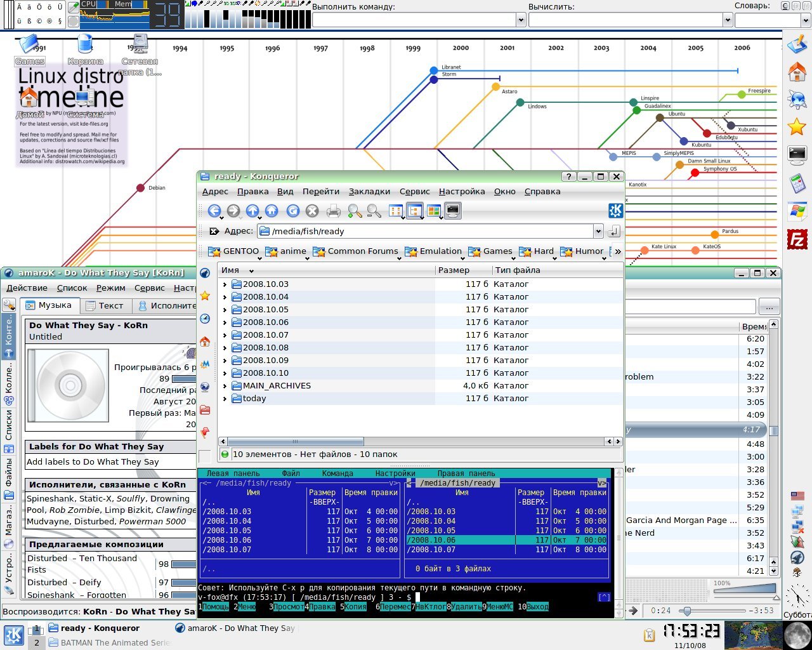Select the tree view mode icon
812x650 pixels.
(x=415, y=211)
